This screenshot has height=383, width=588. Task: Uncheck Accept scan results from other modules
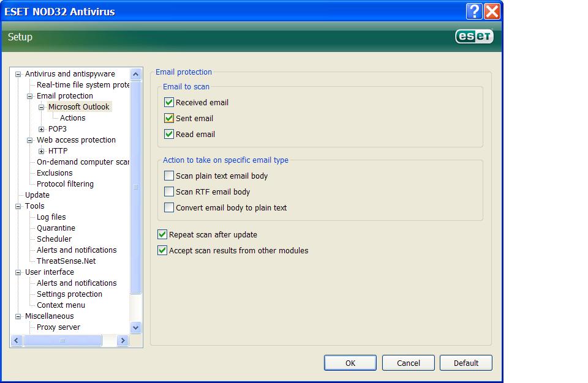(x=162, y=250)
